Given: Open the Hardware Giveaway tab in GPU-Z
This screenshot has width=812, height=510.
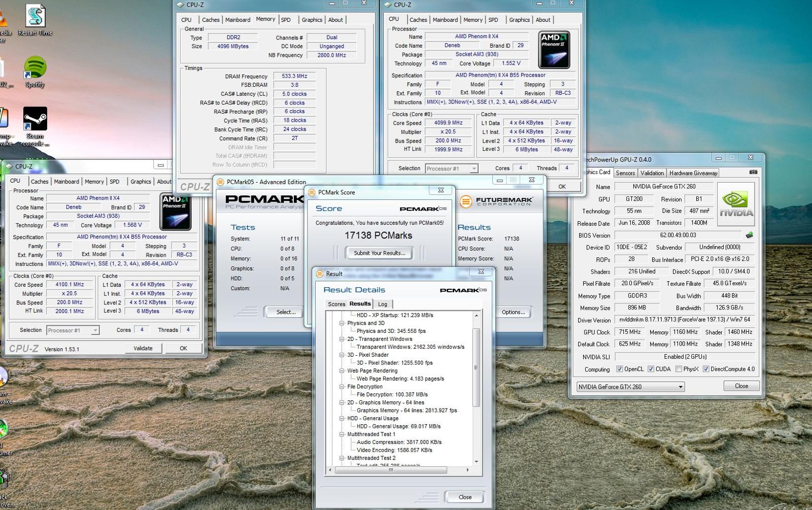Looking at the screenshot, I should click(x=693, y=173).
